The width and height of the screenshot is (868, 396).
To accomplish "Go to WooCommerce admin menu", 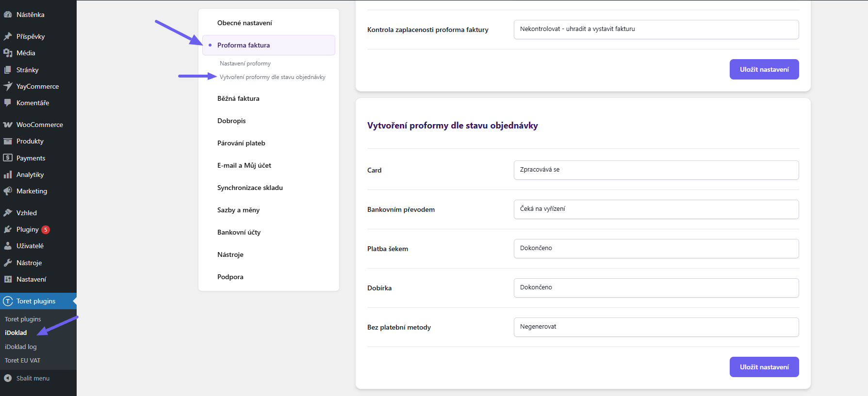I will click(x=40, y=125).
